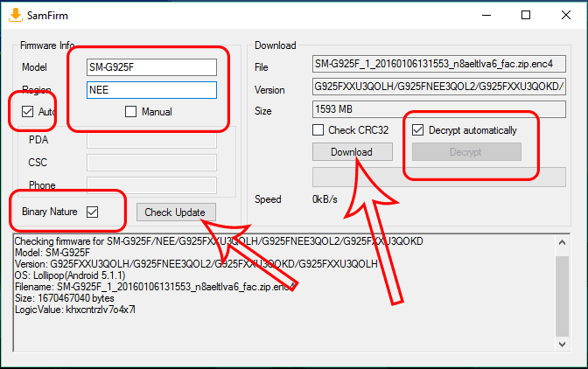The height and width of the screenshot is (369, 588).
Task: Toggle the Auto checkbox
Action: [x=27, y=111]
